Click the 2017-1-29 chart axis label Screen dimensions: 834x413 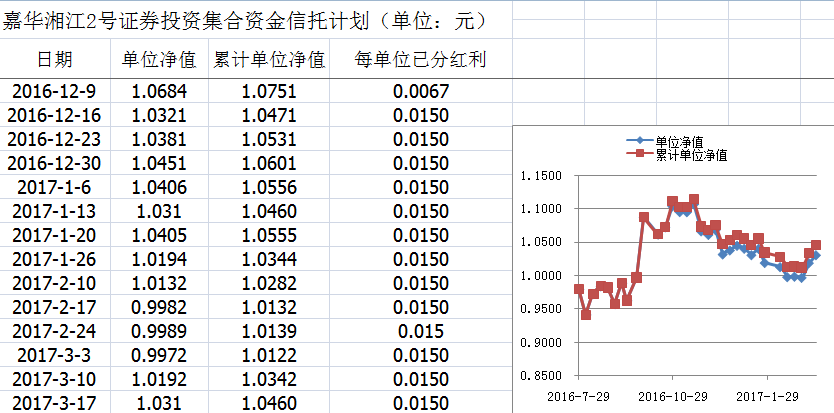[x=767, y=397]
